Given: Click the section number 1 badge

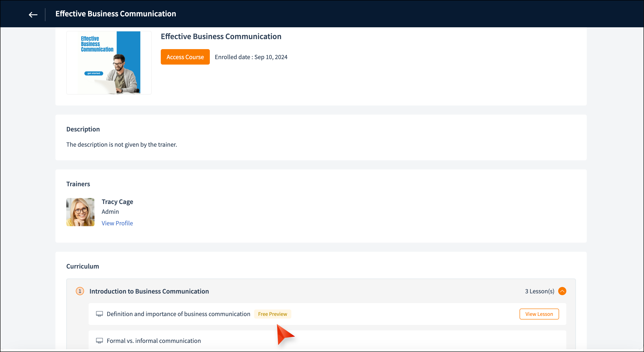Looking at the screenshot, I should 80,291.
